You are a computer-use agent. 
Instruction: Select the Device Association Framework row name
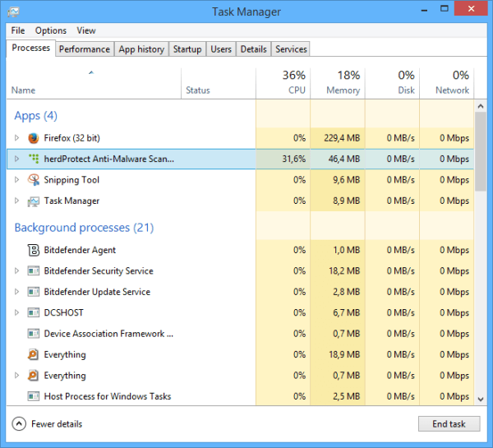[108, 334]
